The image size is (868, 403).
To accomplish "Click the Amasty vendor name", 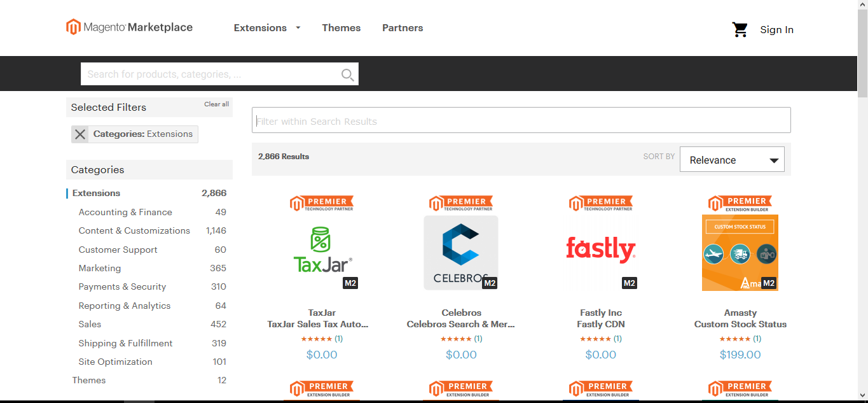I will (740, 313).
